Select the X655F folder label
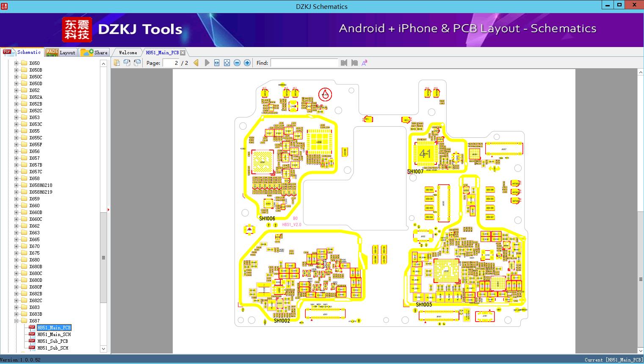This screenshot has width=644, height=364. pyautogui.click(x=36, y=144)
